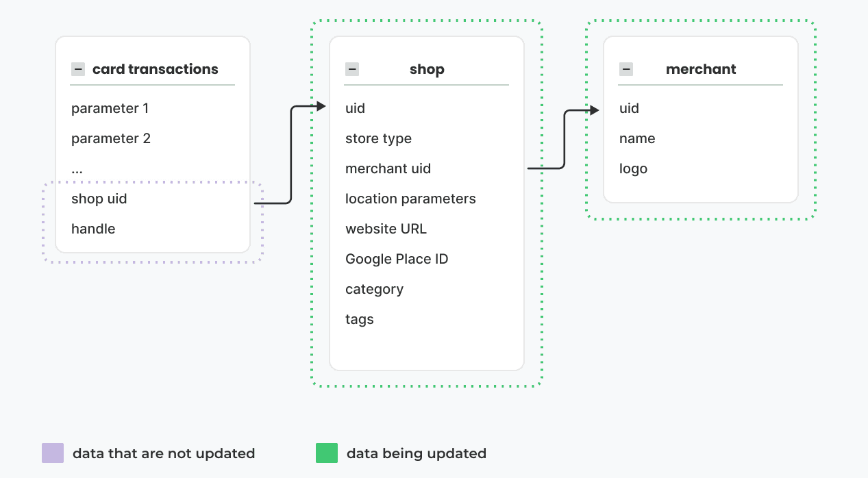Viewport: 868px width, 478px height.
Task: Select the name field in merchant
Action: [637, 138]
